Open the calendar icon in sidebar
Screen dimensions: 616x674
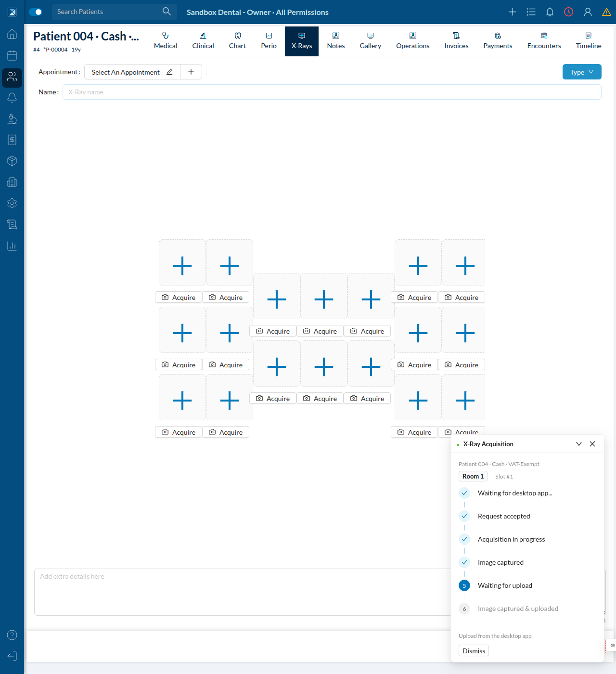click(x=12, y=55)
